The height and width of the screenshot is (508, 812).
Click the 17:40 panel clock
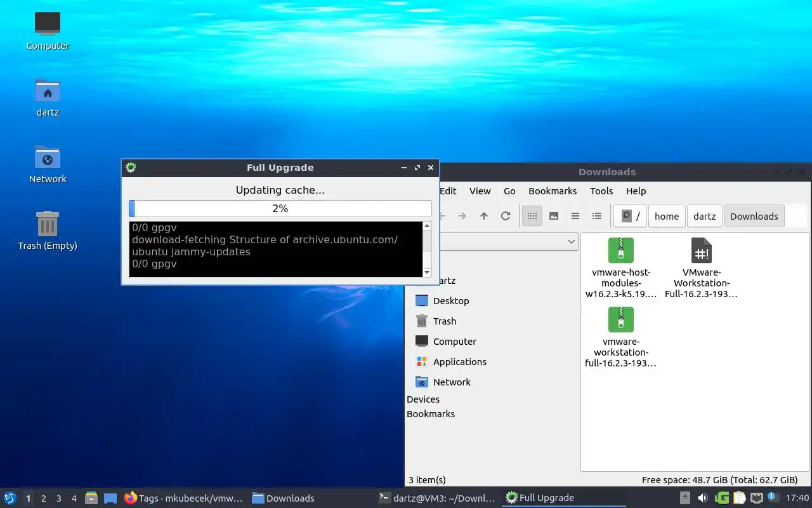(x=797, y=498)
